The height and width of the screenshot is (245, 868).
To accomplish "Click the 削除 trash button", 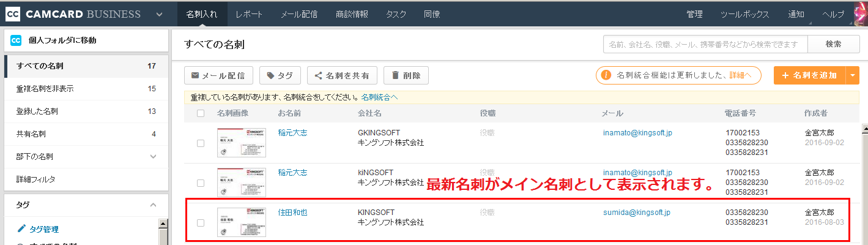I will coord(406,75).
